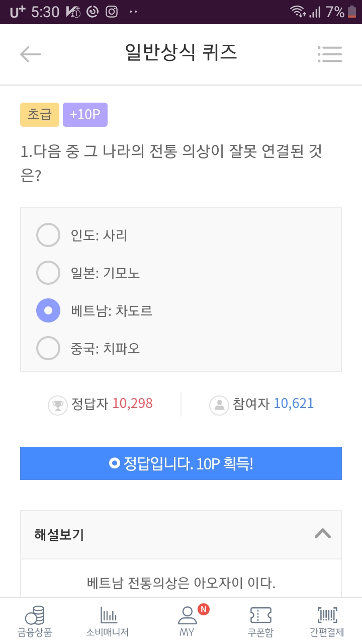Tap the +10P points badge
The image size is (362, 644).
click(x=85, y=115)
